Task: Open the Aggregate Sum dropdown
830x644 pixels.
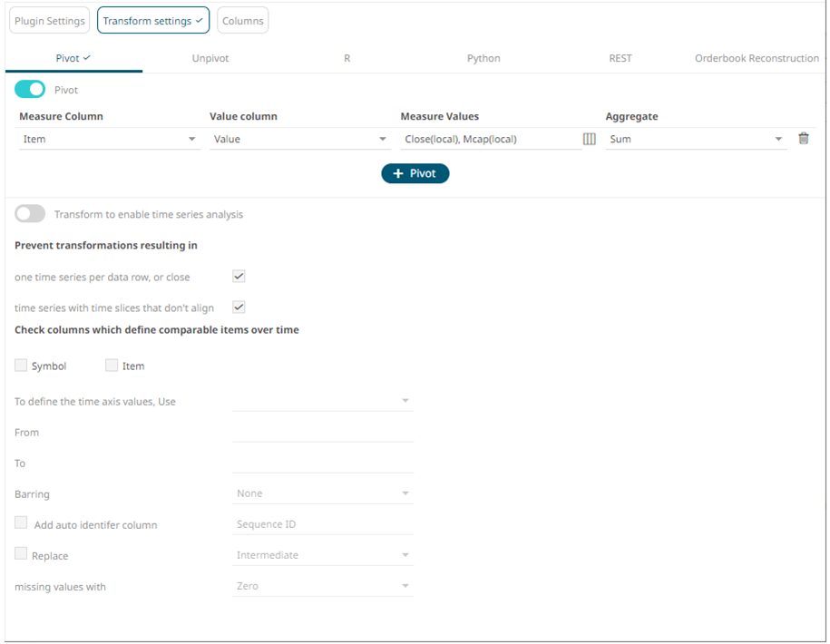Action: [x=695, y=140]
